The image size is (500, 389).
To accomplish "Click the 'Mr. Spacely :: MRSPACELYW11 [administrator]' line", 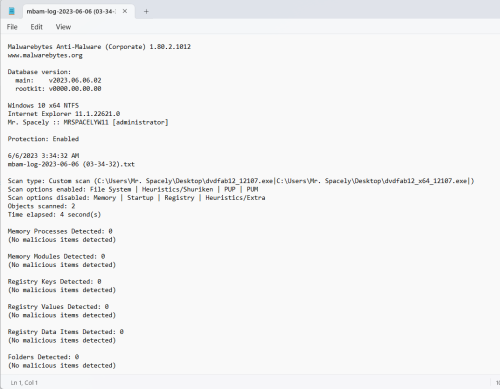I will [x=88, y=122].
